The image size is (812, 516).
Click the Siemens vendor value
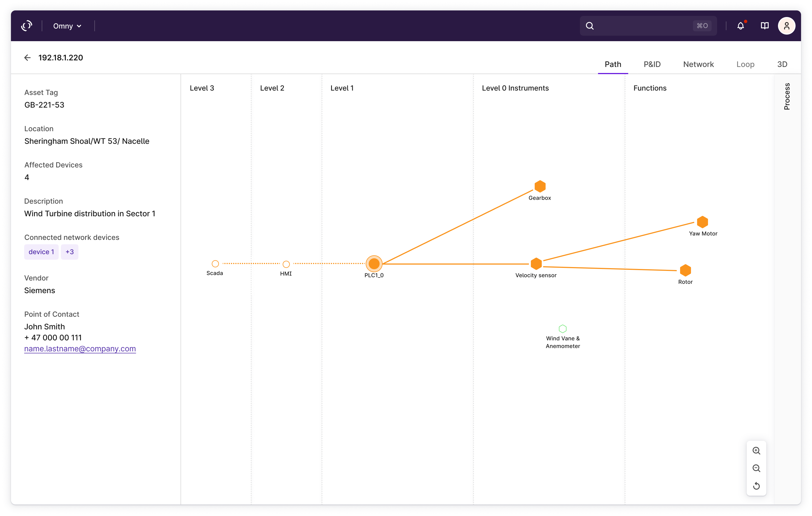point(40,291)
